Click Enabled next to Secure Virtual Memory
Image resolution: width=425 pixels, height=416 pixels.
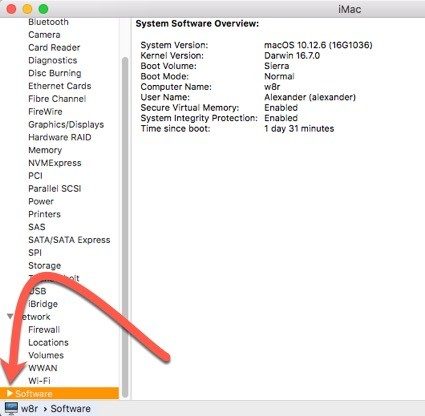click(x=281, y=108)
